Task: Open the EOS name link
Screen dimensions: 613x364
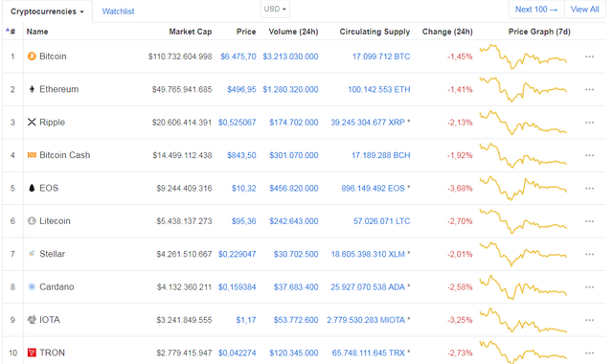Action: [x=49, y=188]
